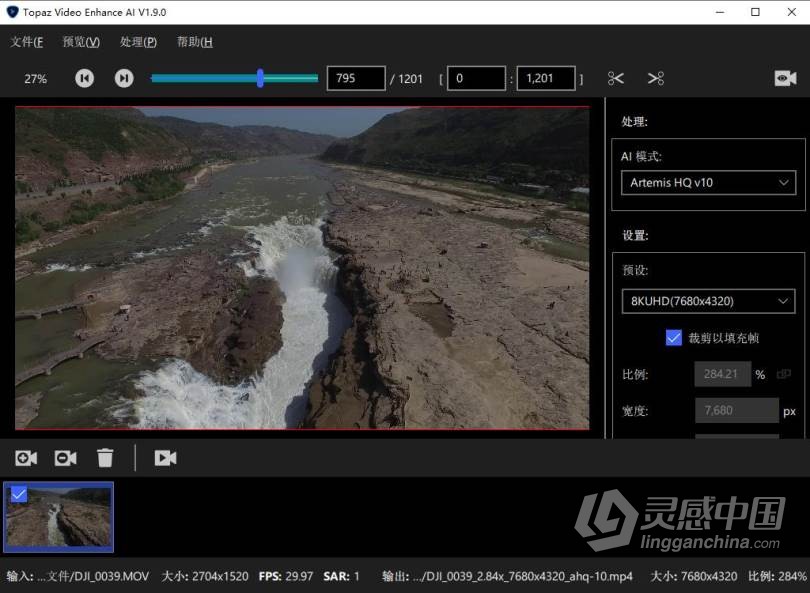810x593 pixels.
Task: Click the link icon next to 比例 percent
Action: pos(784,374)
